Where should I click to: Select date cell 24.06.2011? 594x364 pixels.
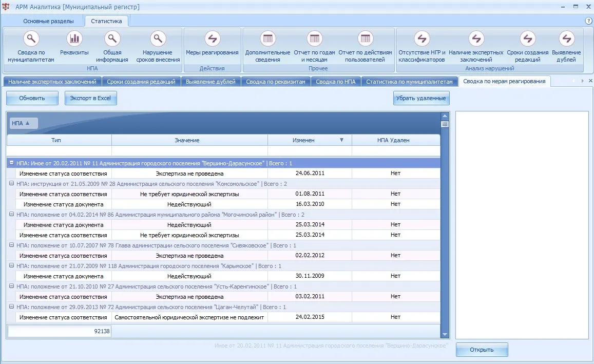(x=310, y=173)
